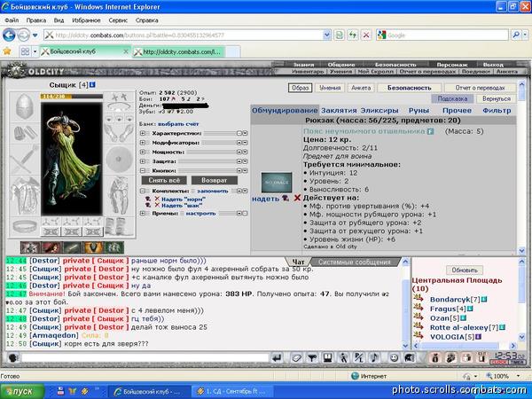
Task: Click the empty belt equipment slot
Action: (25, 226)
